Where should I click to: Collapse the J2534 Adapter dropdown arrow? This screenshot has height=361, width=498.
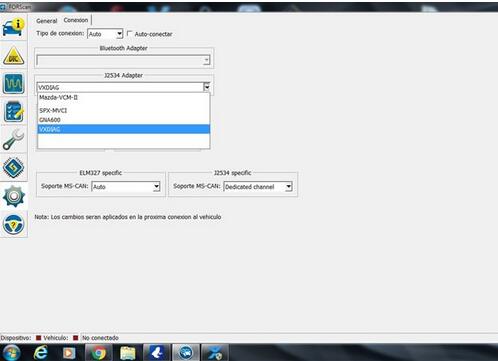click(x=207, y=87)
